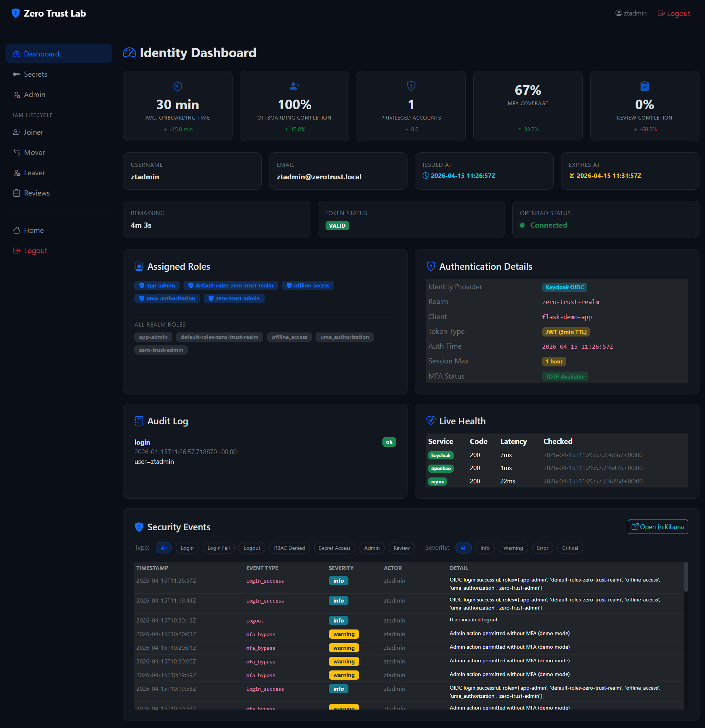
Task: Click the OpenBao connected green status dot
Action: click(x=522, y=225)
